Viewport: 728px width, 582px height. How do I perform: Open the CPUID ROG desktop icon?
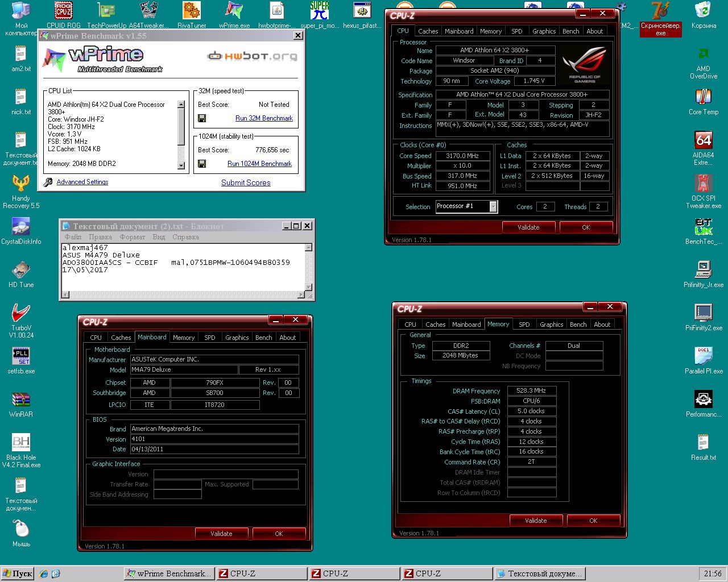pyautogui.click(x=63, y=15)
